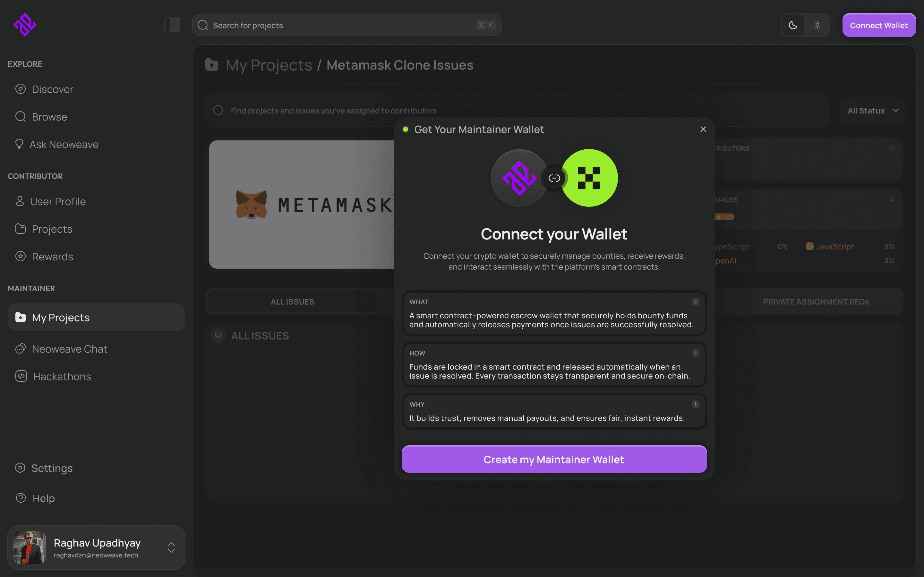Select PRIVATE ASSIGNMENT REQs tab
The height and width of the screenshot is (577, 924).
coord(816,301)
